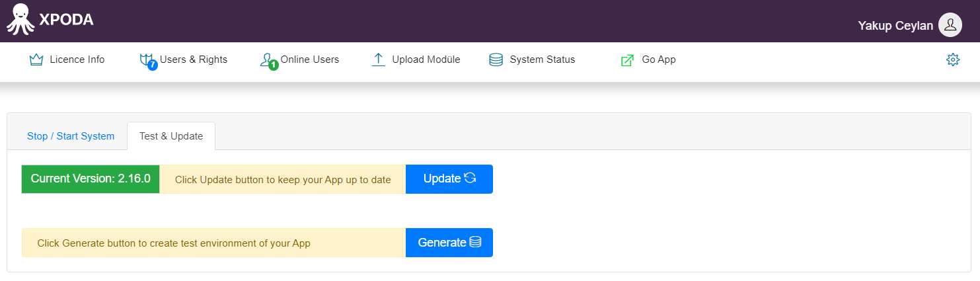The width and height of the screenshot is (980, 281).
Task: Click the Generate button
Action: click(x=449, y=243)
